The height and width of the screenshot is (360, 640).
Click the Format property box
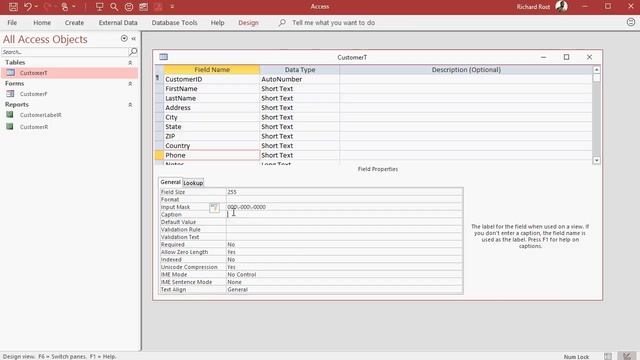(x=344, y=200)
